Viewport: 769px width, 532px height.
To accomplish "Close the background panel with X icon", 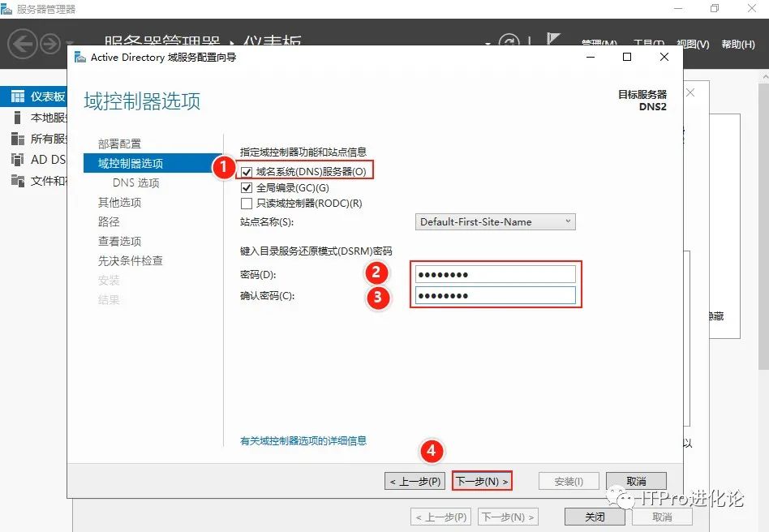I will pos(690,92).
